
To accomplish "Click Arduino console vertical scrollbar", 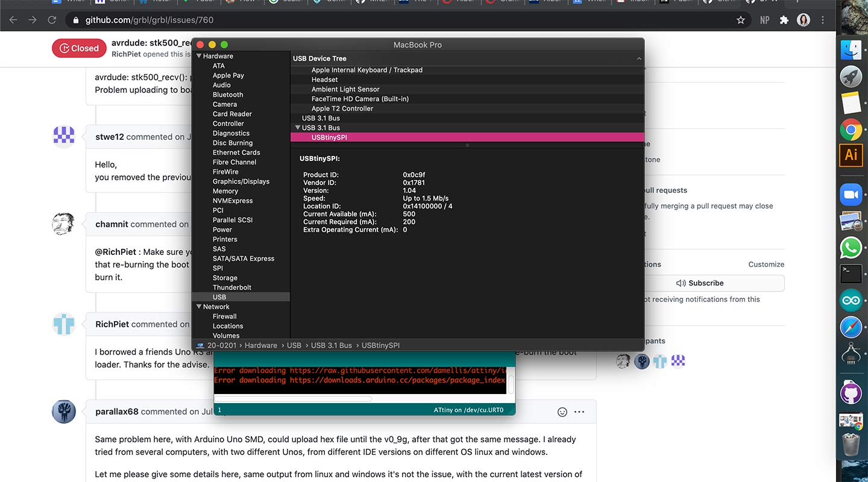I will tap(511, 384).
